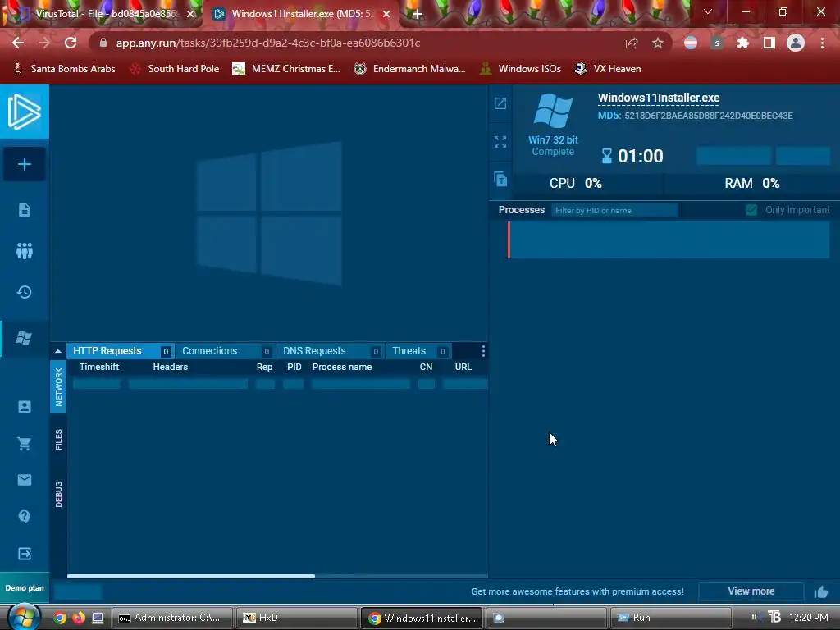Viewport: 840px width, 630px height.
Task: Click the Demo plan label in the sidebar
Action: click(25, 587)
